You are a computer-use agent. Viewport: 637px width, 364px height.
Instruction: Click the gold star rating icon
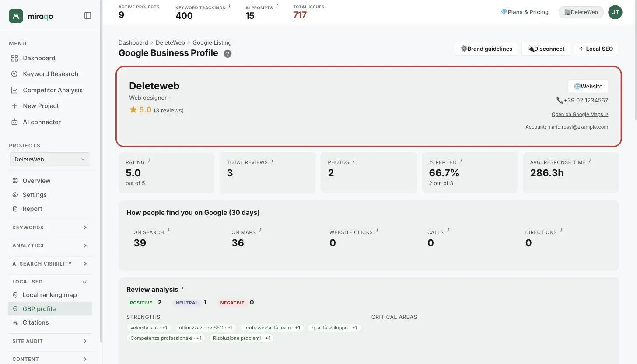(133, 110)
